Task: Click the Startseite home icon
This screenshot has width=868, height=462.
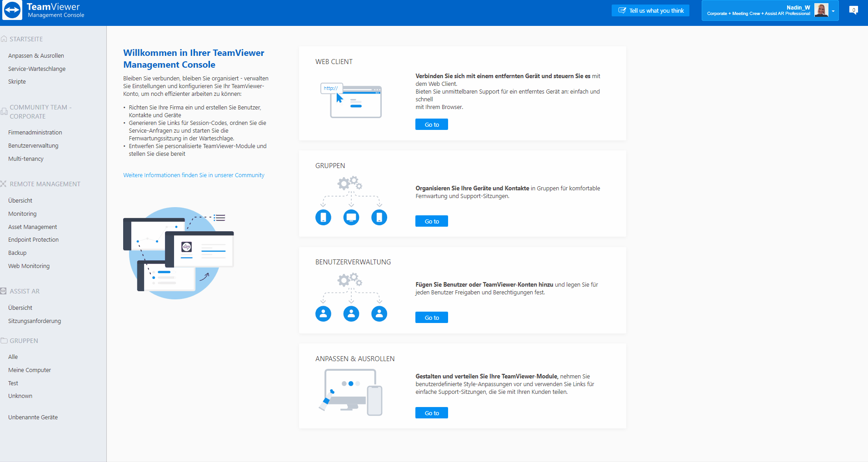Action: (x=4, y=39)
